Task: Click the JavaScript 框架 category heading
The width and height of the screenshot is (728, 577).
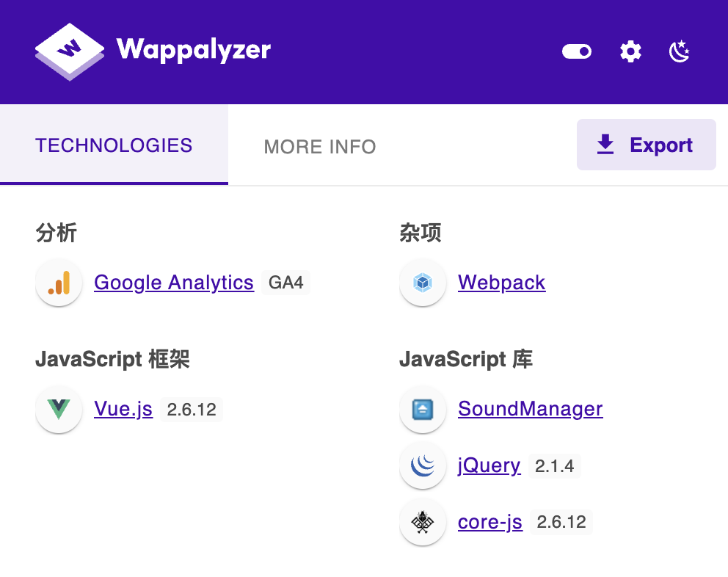Action: (113, 359)
